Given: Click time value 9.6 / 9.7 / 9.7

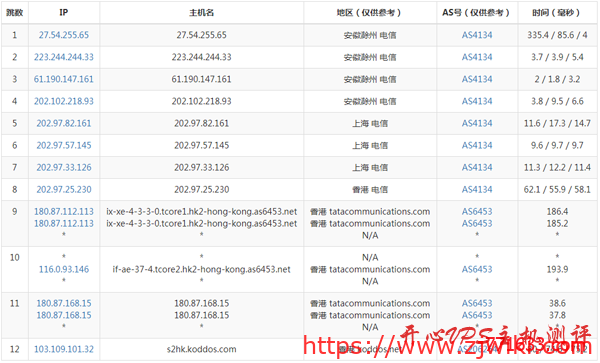Looking at the screenshot, I should pos(557,145).
